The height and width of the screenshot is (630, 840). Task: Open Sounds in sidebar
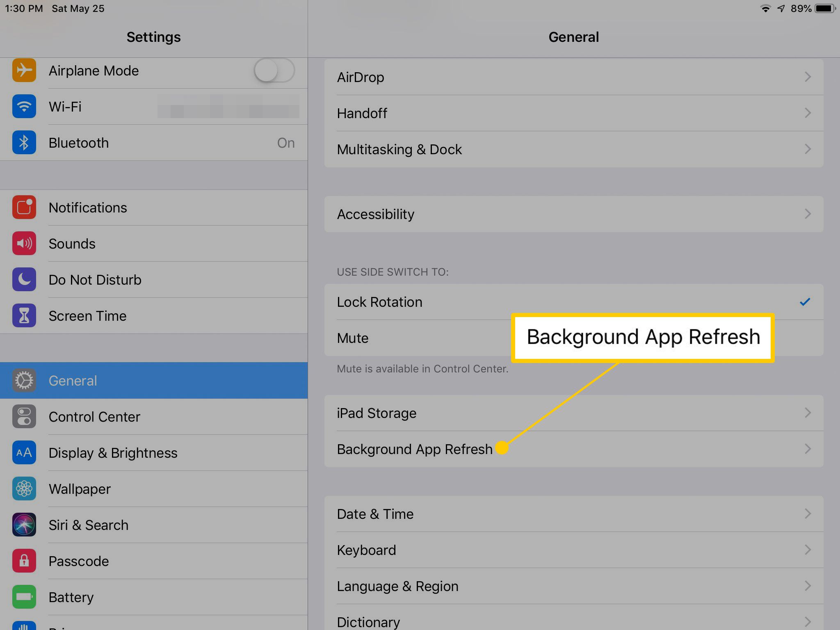coord(154,244)
